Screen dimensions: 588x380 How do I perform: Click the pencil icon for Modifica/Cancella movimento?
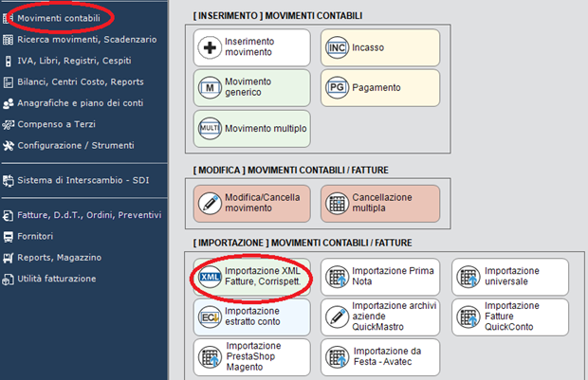pos(209,203)
